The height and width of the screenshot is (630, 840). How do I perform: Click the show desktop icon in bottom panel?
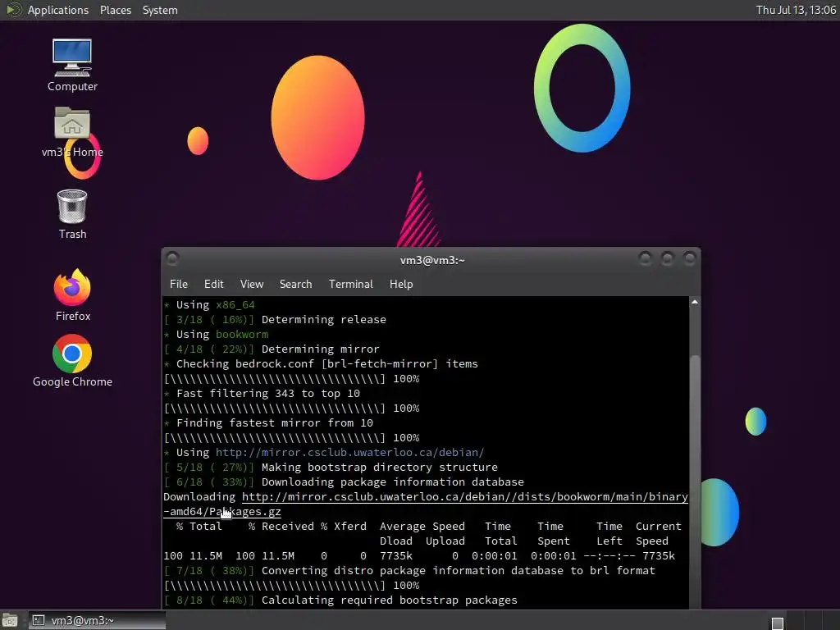point(10,620)
